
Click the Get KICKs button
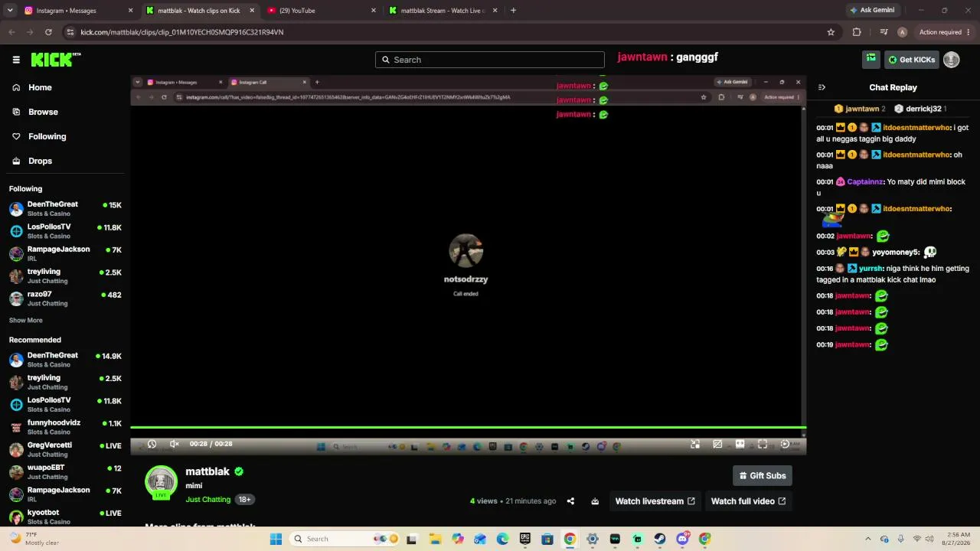pyautogui.click(x=912, y=60)
